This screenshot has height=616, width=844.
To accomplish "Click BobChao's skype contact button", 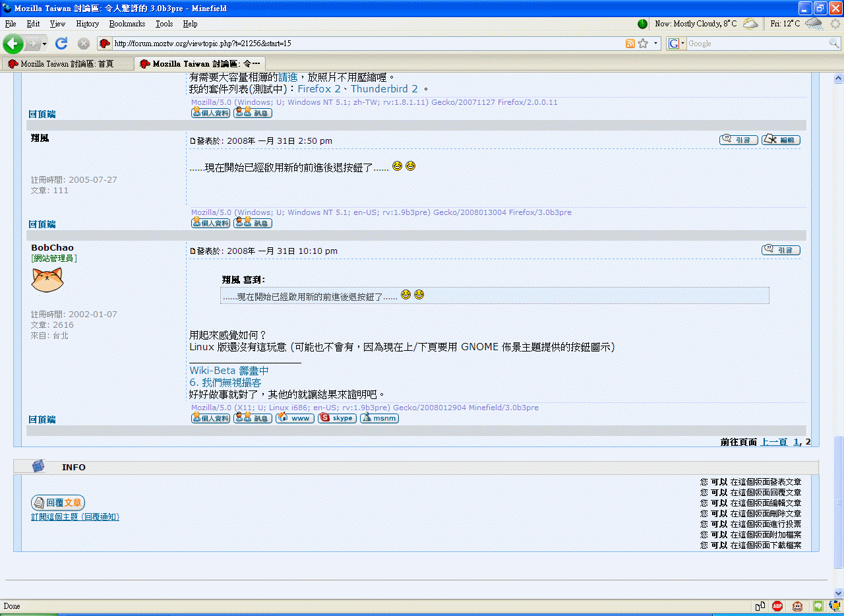I will coord(337,418).
